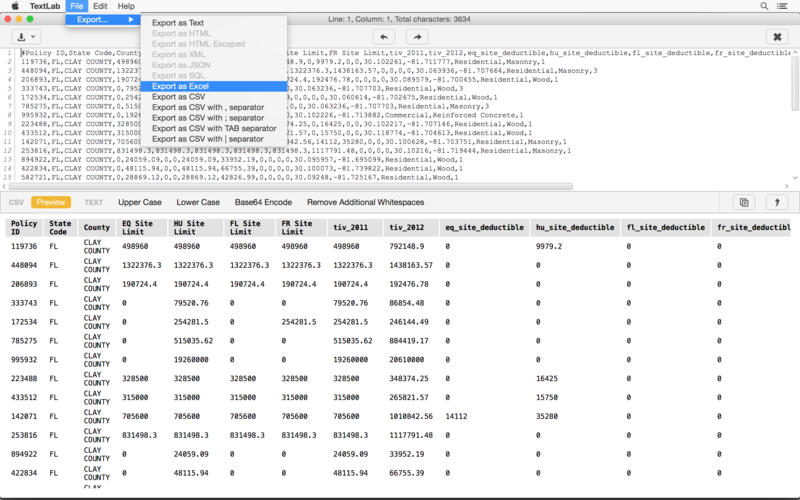Screen dimensions: 800x500
Task: Click the undo arrow button
Action: point(383,36)
